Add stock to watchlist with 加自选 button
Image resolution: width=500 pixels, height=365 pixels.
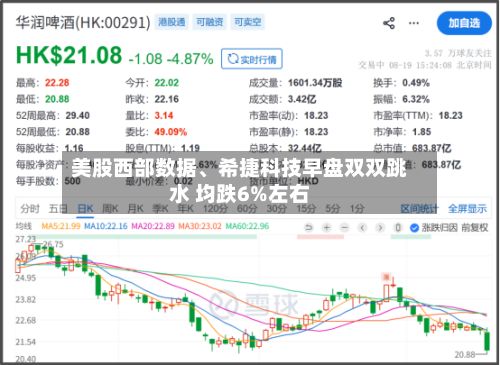(x=464, y=23)
